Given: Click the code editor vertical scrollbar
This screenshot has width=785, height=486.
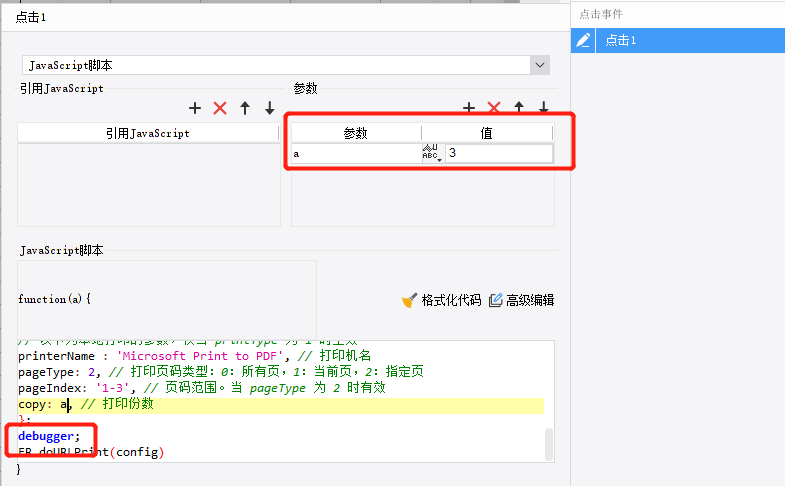Looking at the screenshot, I should 549,444.
